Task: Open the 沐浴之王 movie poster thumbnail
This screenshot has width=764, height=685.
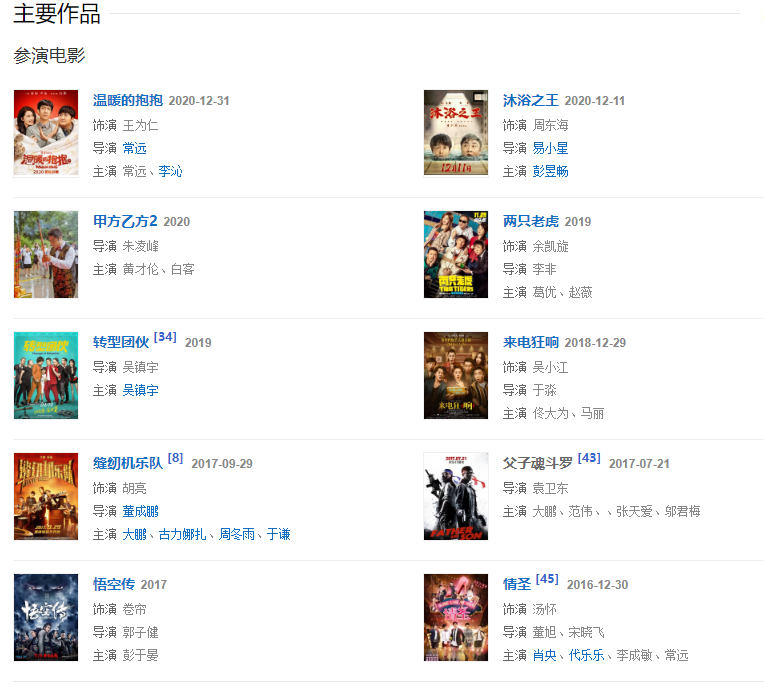Action: pos(456,133)
